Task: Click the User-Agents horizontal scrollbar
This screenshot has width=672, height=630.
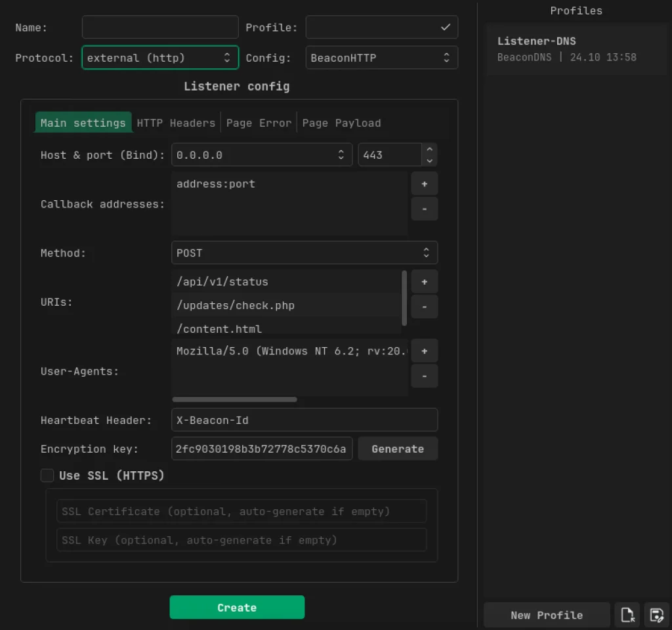Action: tap(234, 400)
